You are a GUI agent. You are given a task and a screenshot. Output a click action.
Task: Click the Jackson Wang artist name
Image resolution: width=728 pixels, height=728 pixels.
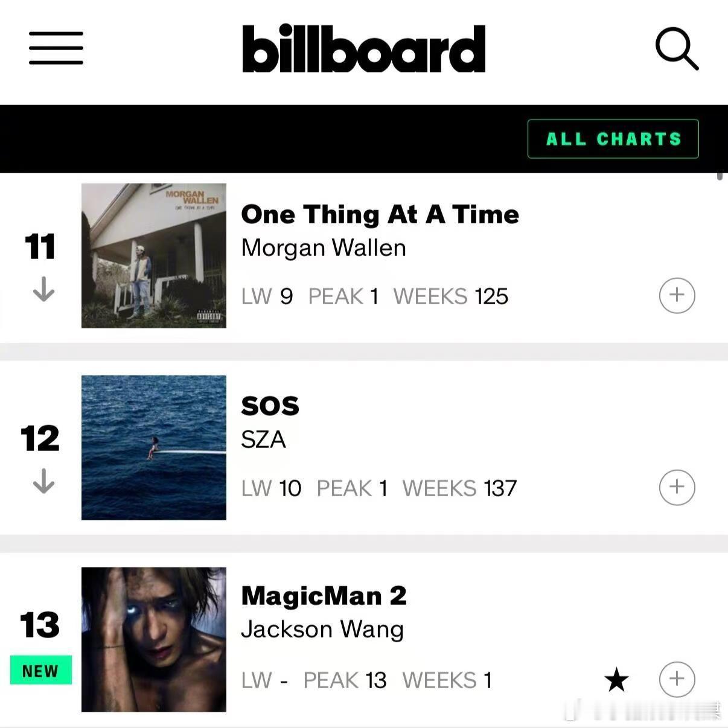tap(322, 629)
